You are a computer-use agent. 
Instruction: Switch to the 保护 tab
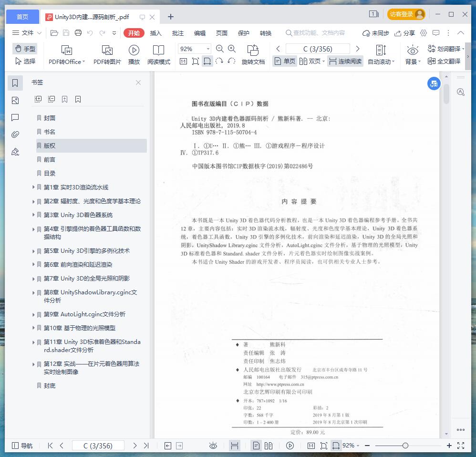pyautogui.click(x=243, y=33)
